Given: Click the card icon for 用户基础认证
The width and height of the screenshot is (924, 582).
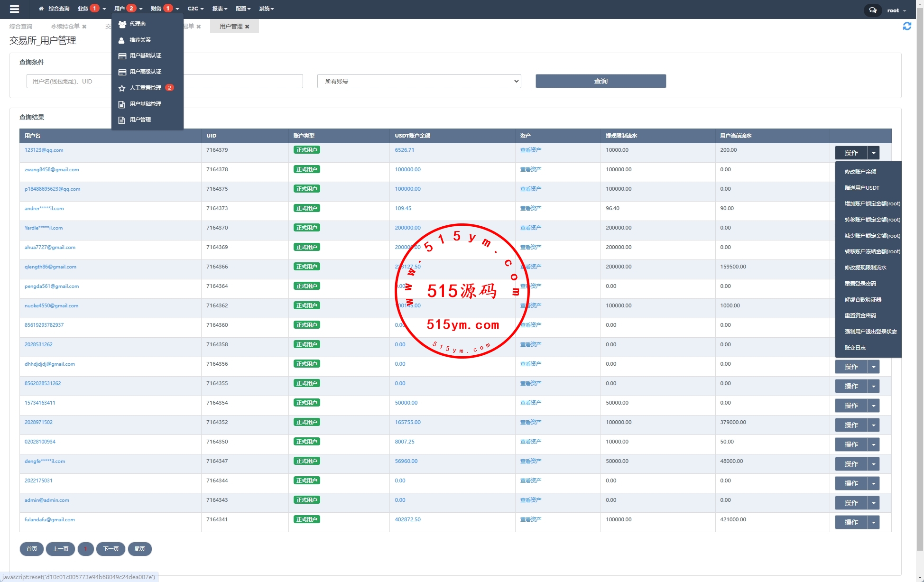Looking at the screenshot, I should 122,56.
